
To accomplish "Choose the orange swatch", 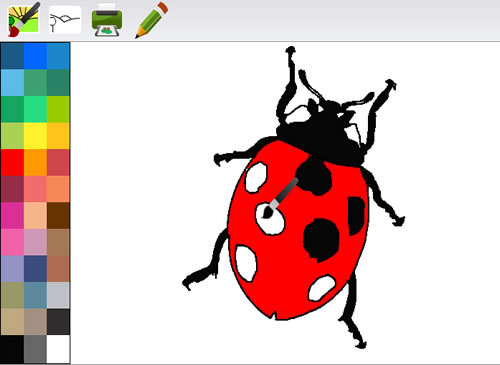I will (35, 162).
